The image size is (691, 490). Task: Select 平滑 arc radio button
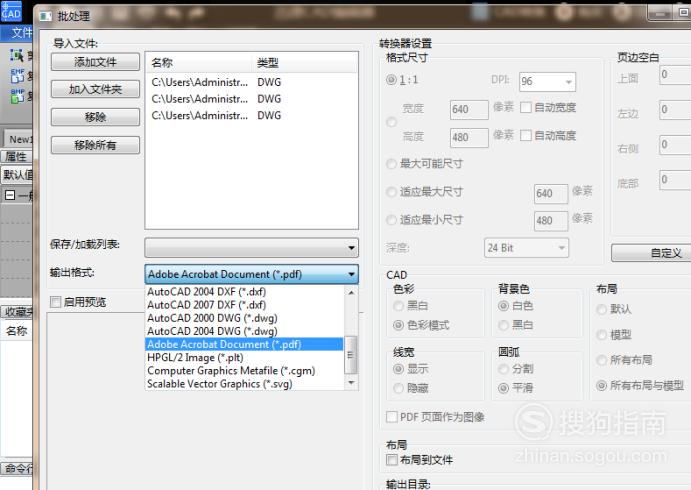coord(503,388)
